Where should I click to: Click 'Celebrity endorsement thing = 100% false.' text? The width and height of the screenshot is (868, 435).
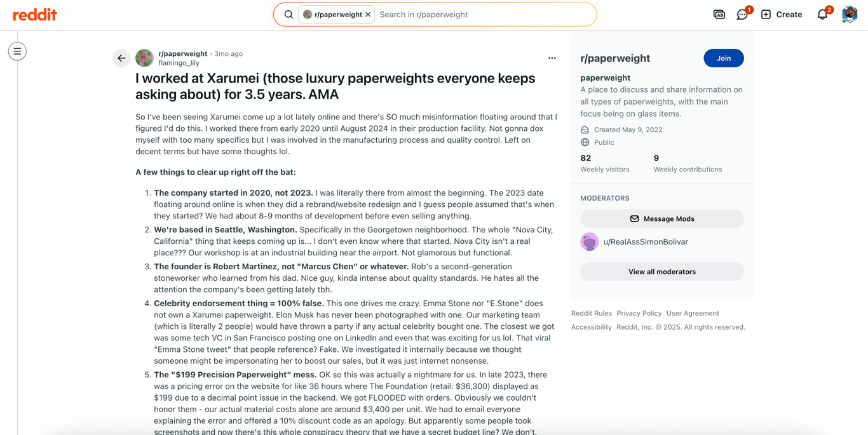tap(239, 304)
